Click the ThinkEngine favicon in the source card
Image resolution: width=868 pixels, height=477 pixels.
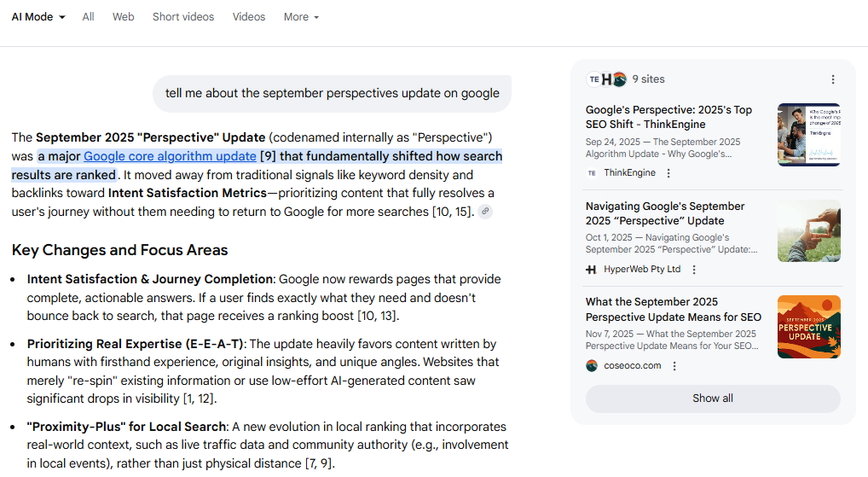(592, 173)
